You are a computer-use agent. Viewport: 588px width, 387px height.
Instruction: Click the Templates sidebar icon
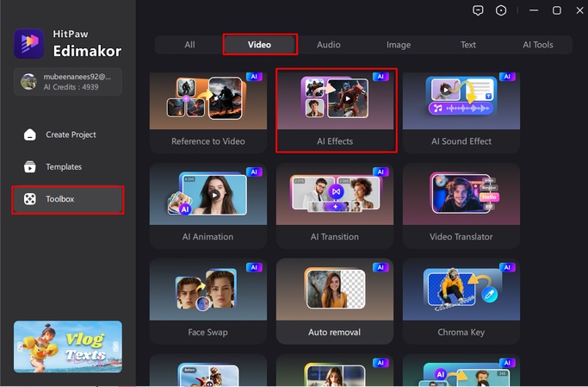pos(30,167)
